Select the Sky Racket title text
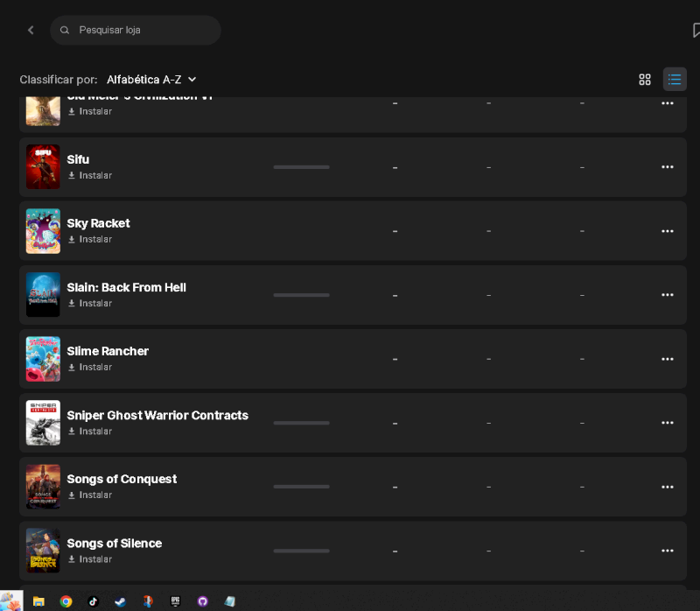The width and height of the screenshot is (700, 611). (98, 223)
